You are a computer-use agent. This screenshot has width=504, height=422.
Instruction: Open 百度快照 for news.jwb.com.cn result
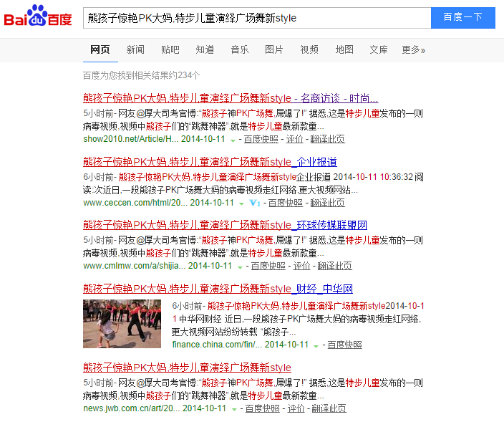[x=262, y=408]
